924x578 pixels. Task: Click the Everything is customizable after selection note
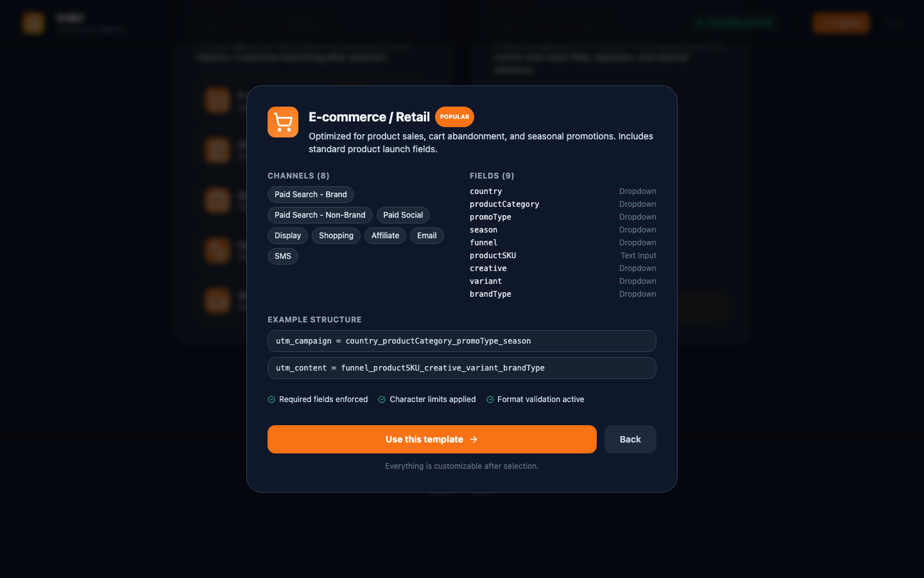click(462, 466)
